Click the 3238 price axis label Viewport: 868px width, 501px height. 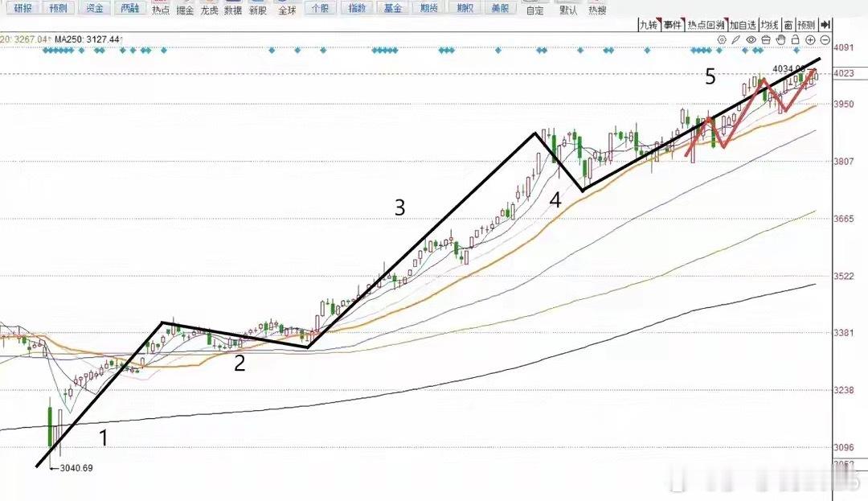coord(844,390)
